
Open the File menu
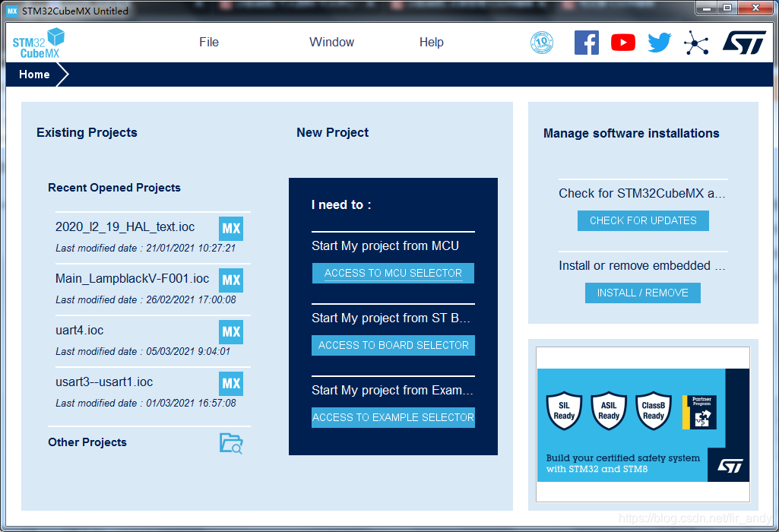pyautogui.click(x=209, y=43)
